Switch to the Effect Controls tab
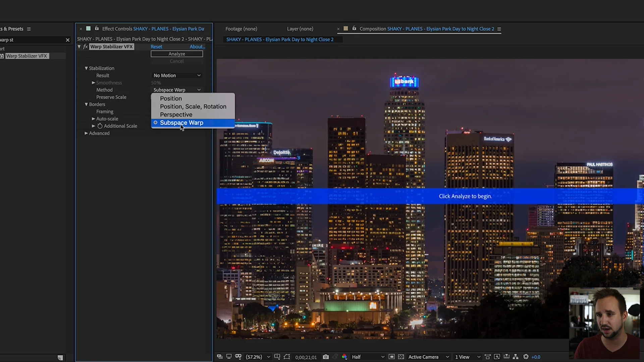The image size is (644, 362). [153, 29]
